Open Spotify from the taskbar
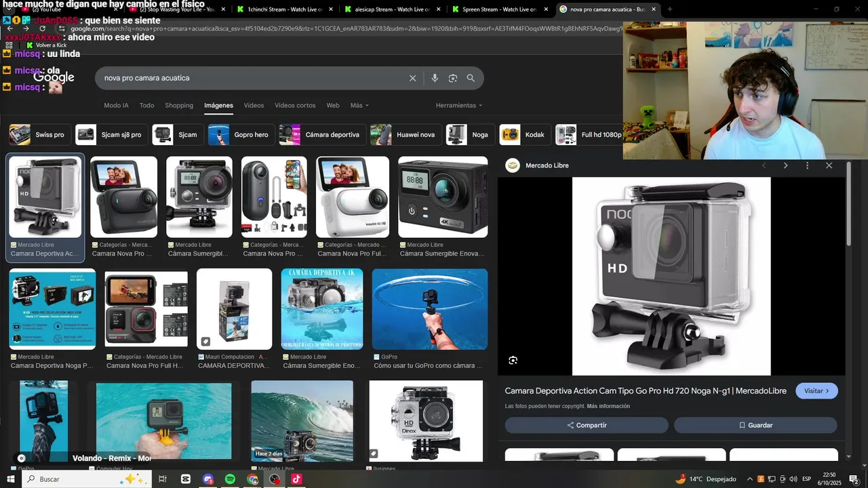Viewport: 868px width, 488px height. coord(230,479)
